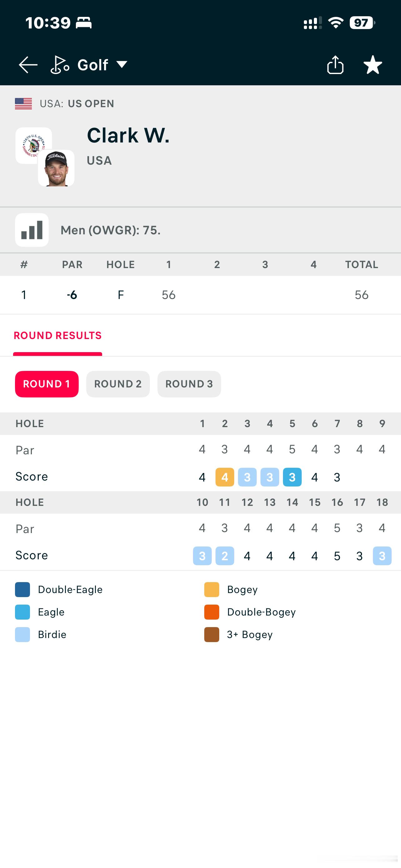Open the US Open tournament logo
Screen dimensions: 401x868
34,146
